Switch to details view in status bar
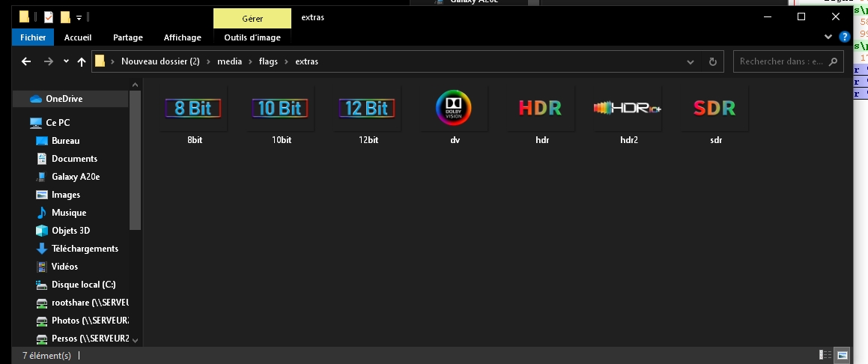This screenshot has height=364, width=868. pyautogui.click(x=825, y=354)
